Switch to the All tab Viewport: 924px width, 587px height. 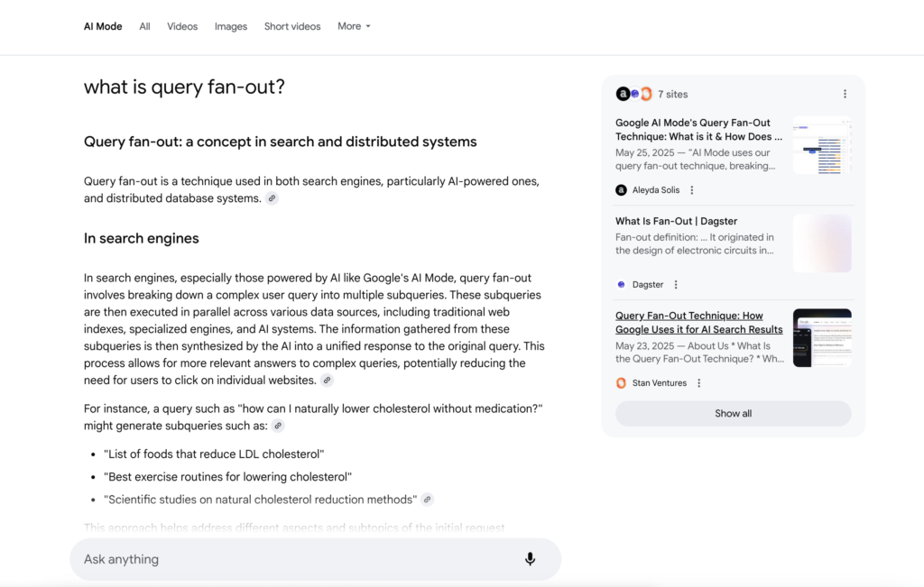144,26
